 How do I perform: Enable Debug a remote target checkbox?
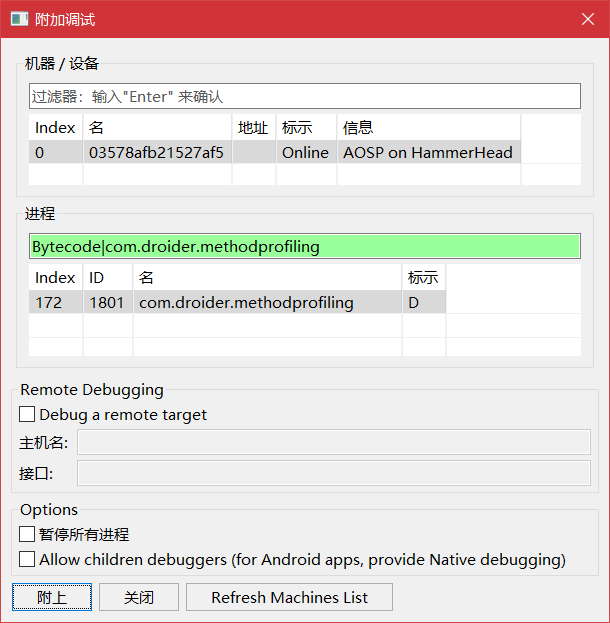coord(27,414)
